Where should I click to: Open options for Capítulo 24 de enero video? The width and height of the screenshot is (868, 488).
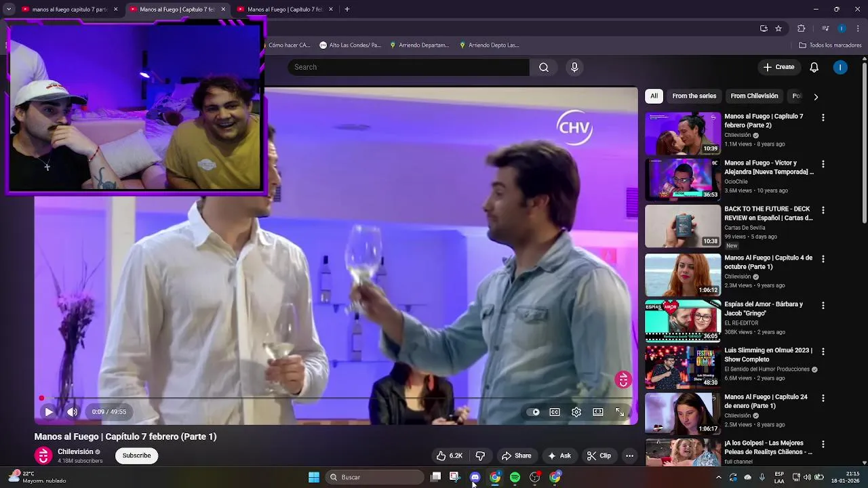tap(823, 398)
